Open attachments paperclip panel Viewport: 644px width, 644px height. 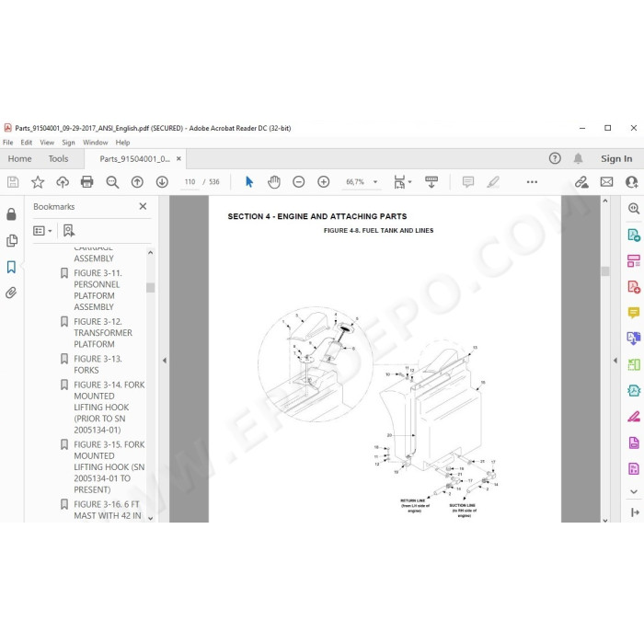11,293
